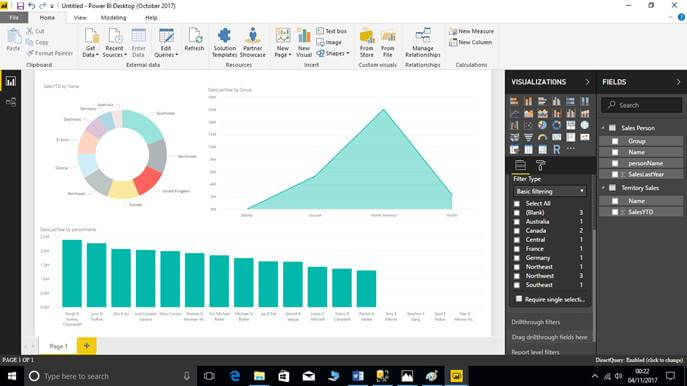Select the Matrix visualization

(x=542, y=149)
